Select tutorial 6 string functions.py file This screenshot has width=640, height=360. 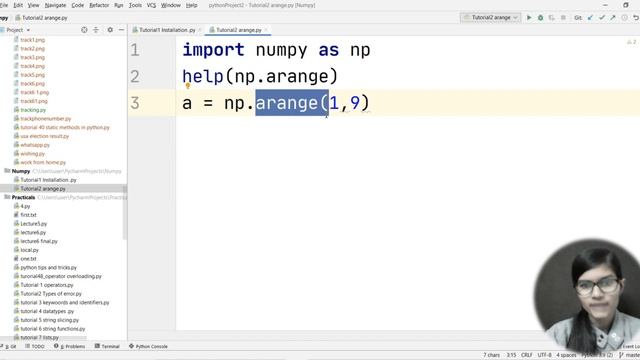53,329
